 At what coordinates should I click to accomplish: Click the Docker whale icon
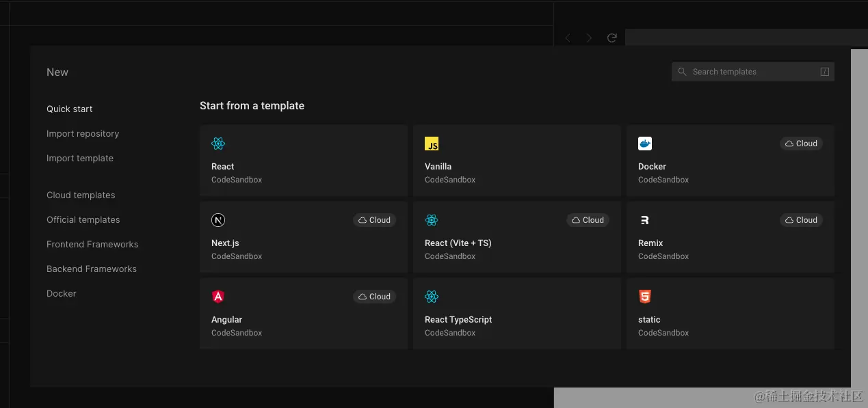(x=645, y=144)
